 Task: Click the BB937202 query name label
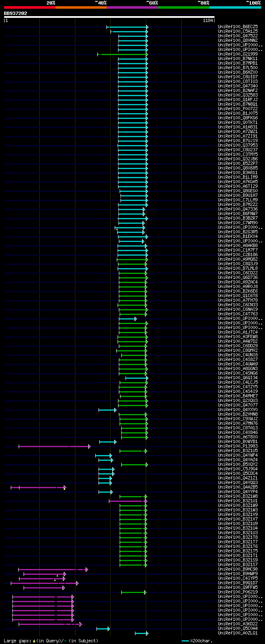pos(16,13)
